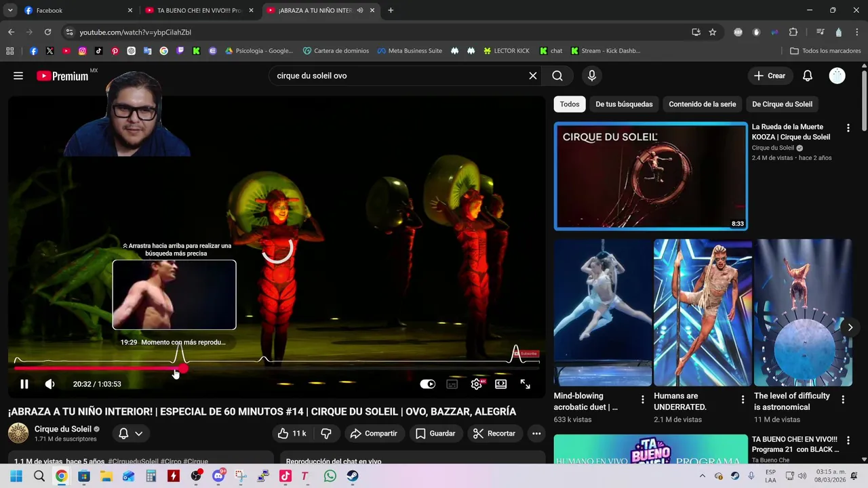
Task: Open Chrome apps grid shortcut
Action: [10, 51]
